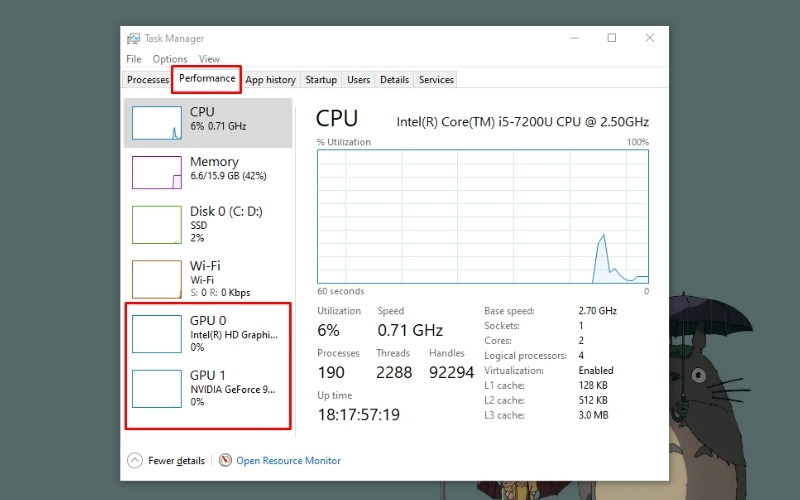
Task: Click the 6% utilization value
Action: [x=329, y=330]
